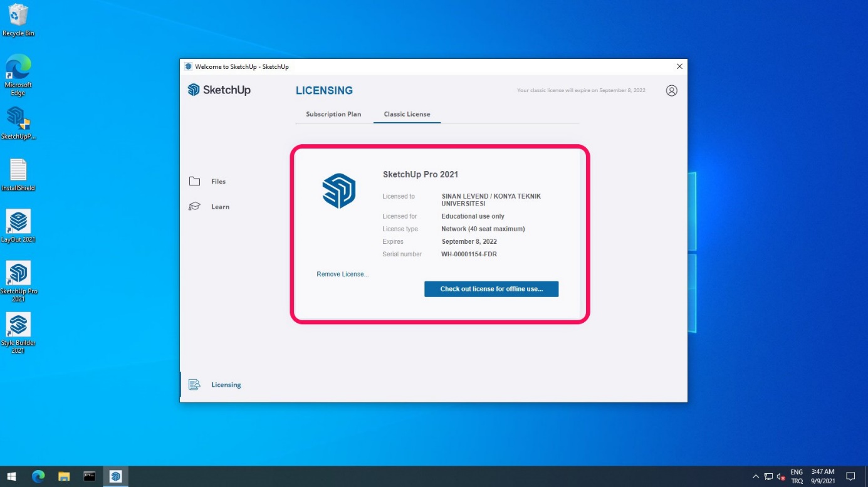Open the user account profile icon
The height and width of the screenshot is (487, 868).
671,90
